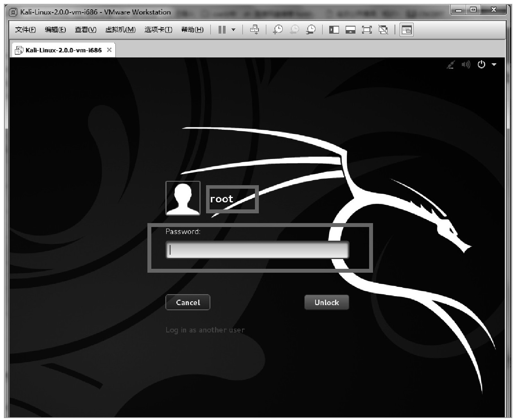
Task: Take a snapshot using the clock-plus toolbar icon
Action: (278, 30)
